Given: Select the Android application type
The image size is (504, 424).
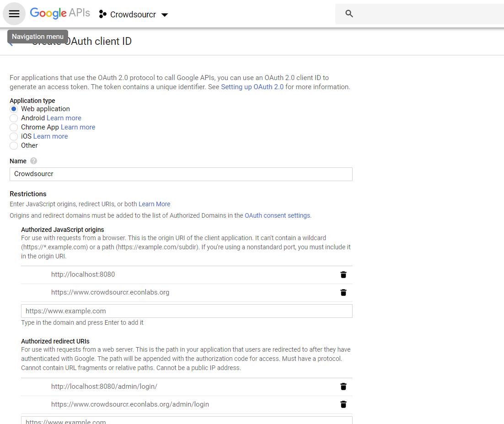Looking at the screenshot, I should (14, 118).
